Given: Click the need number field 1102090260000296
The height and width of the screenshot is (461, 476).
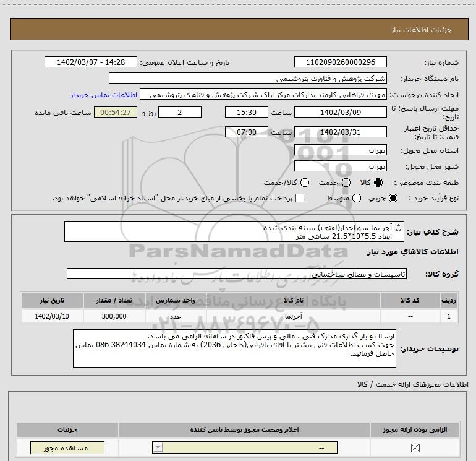Looking at the screenshot, I should [340, 62].
